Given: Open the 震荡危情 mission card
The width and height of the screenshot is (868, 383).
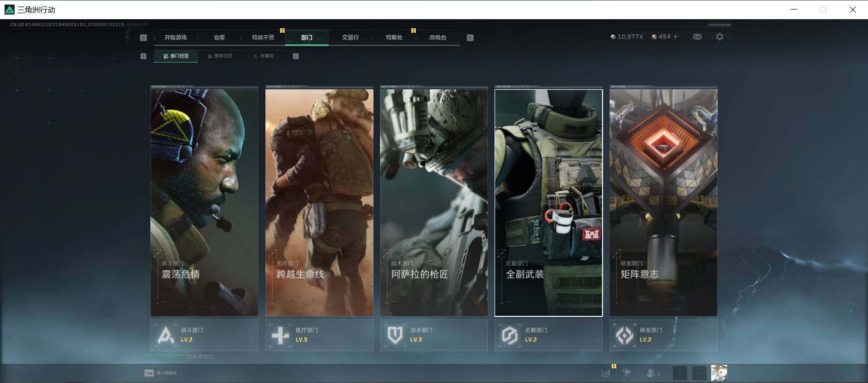Looking at the screenshot, I should click(204, 203).
